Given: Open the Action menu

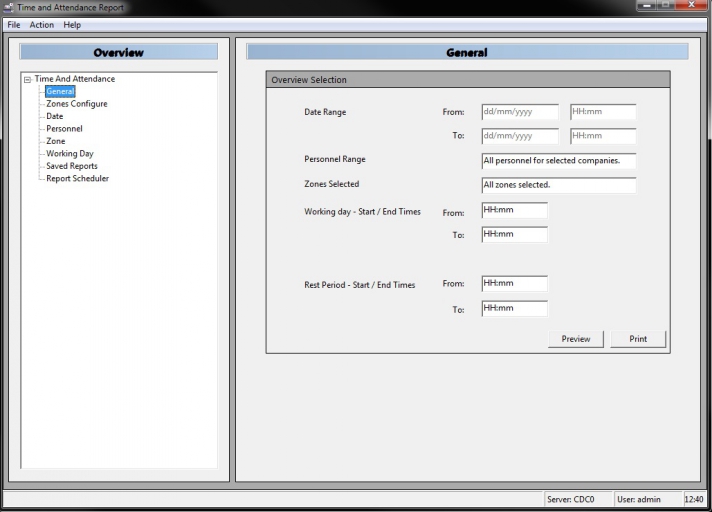Looking at the screenshot, I should point(42,25).
